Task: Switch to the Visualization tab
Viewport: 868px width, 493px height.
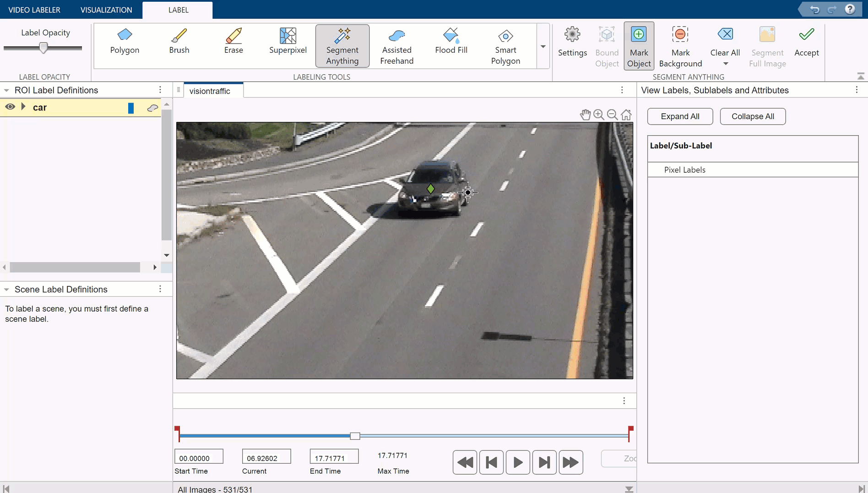Action: (106, 10)
